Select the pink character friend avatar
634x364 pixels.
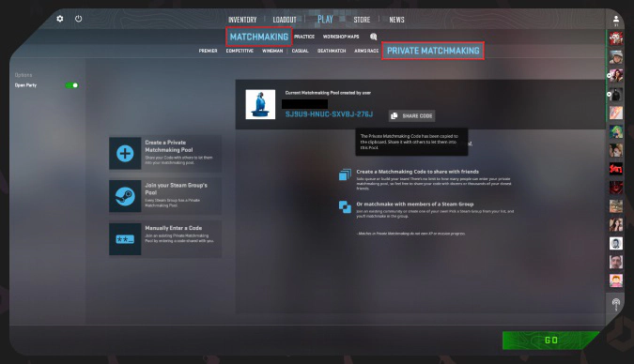pyautogui.click(x=616, y=281)
